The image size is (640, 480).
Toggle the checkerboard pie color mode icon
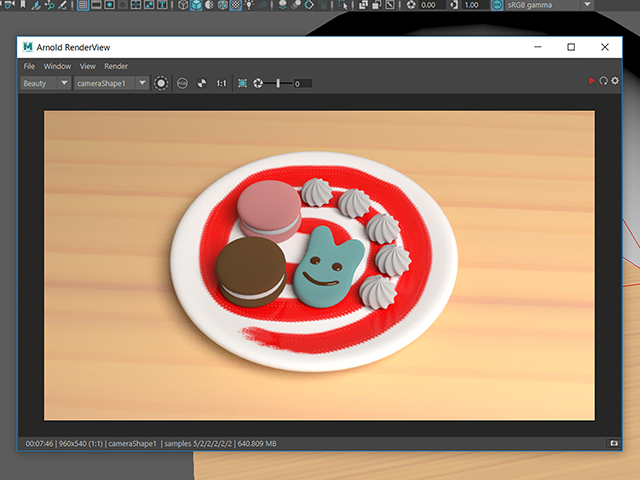pyautogui.click(x=202, y=83)
